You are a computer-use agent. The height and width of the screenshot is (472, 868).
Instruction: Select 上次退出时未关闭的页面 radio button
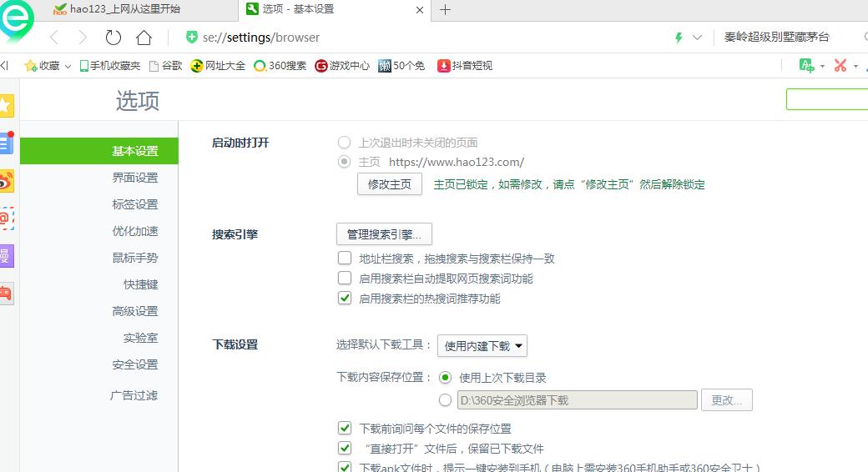tap(345, 143)
